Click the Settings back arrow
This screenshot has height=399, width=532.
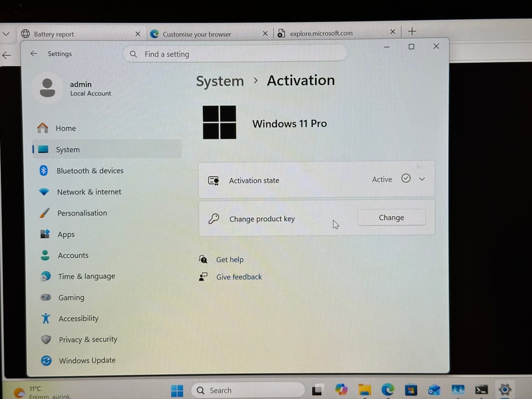(x=34, y=53)
